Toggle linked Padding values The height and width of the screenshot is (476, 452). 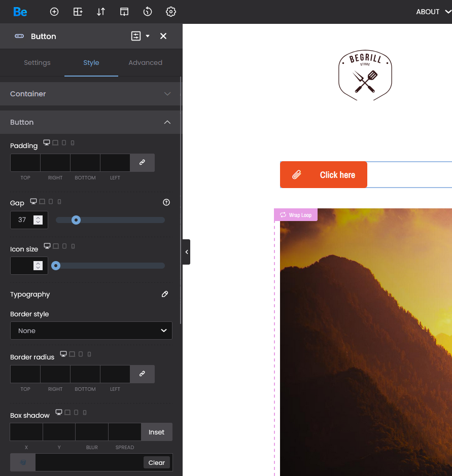pos(143,162)
